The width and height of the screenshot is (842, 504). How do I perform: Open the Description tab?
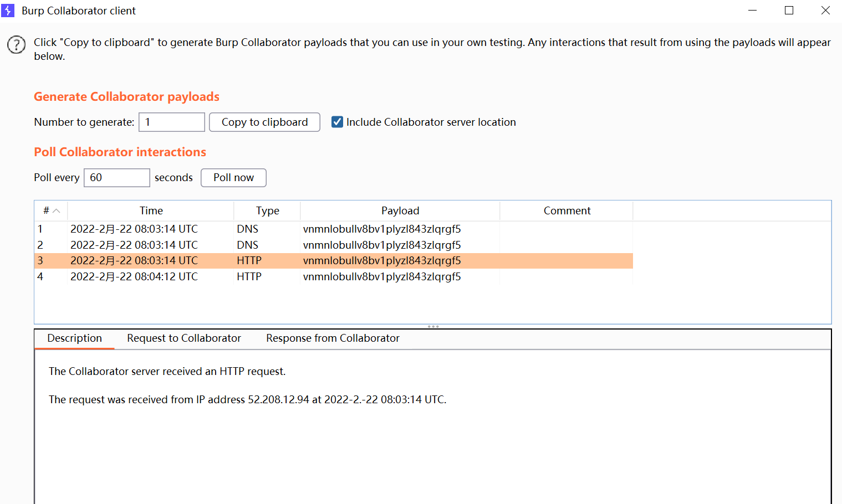point(74,338)
